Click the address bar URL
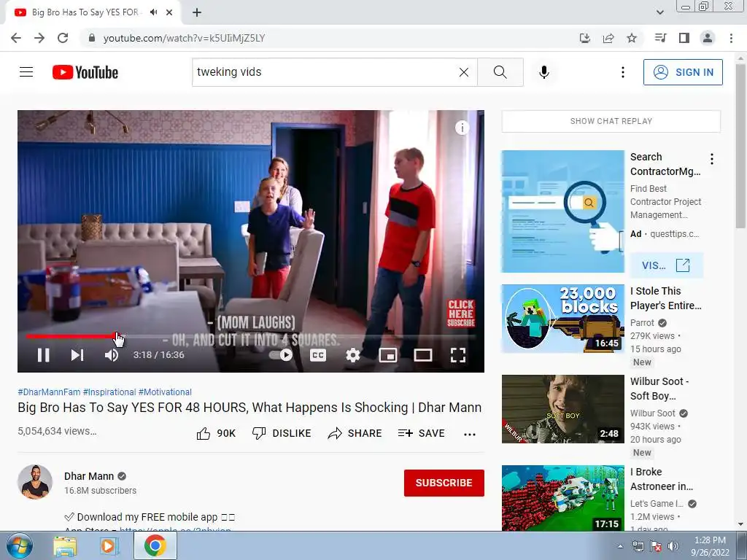Viewport: 747px width, 560px height. 184,38
